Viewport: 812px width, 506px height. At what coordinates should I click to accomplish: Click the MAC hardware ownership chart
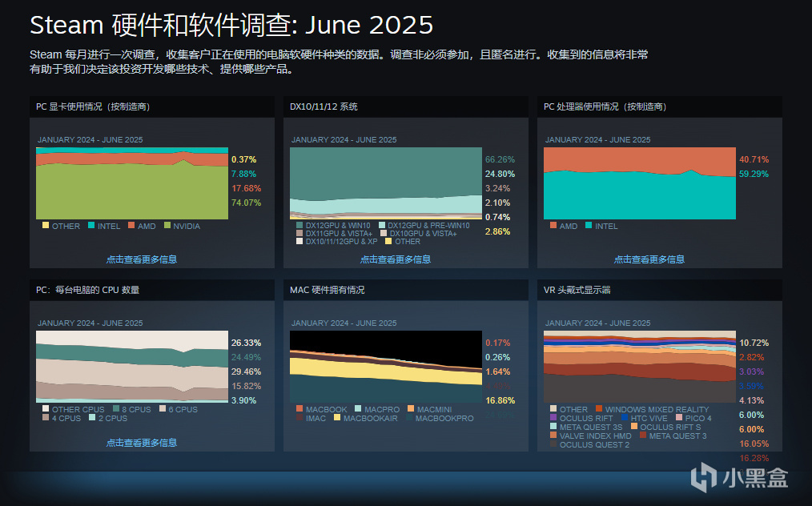386,366
